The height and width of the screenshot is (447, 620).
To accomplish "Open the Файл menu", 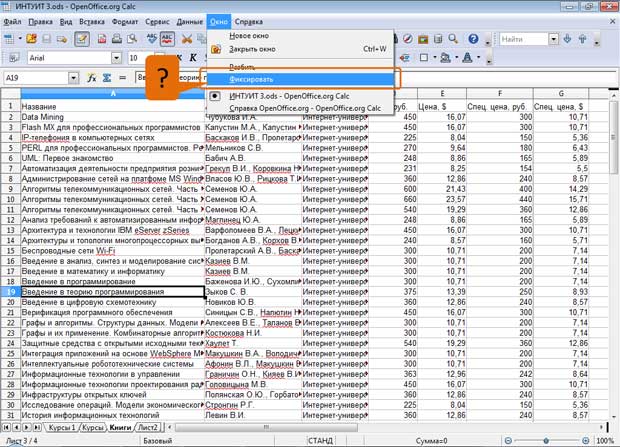I will coord(12,22).
